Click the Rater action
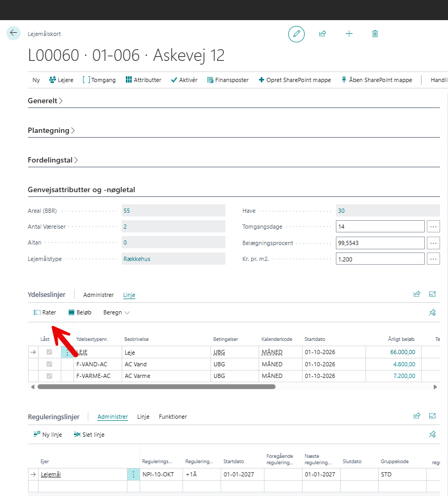The image size is (448, 496). coord(45,312)
